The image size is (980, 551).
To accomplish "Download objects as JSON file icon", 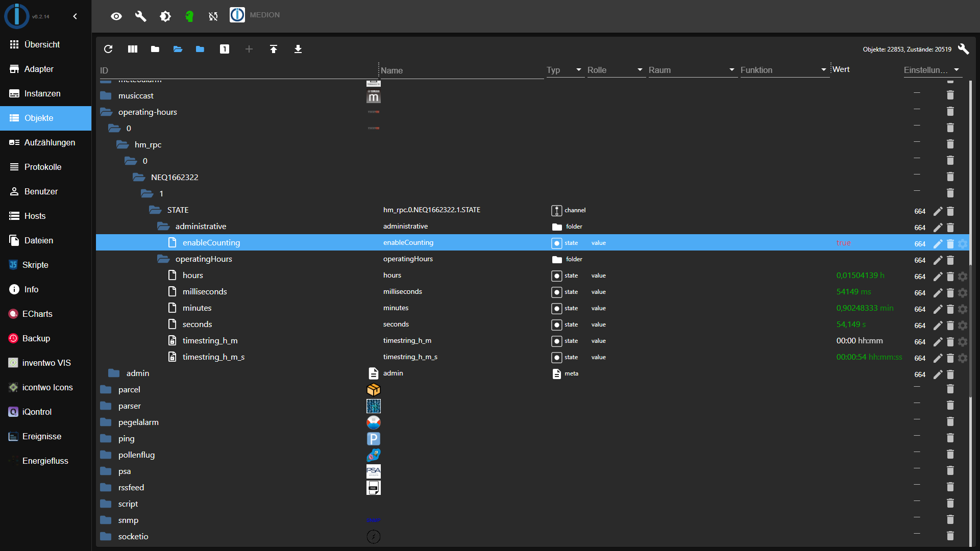I will [298, 49].
